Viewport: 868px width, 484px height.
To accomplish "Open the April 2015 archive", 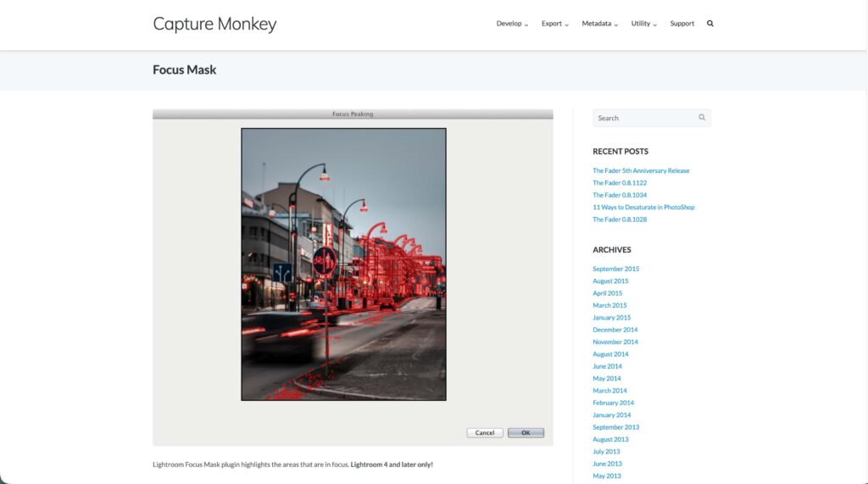I will [x=607, y=293].
